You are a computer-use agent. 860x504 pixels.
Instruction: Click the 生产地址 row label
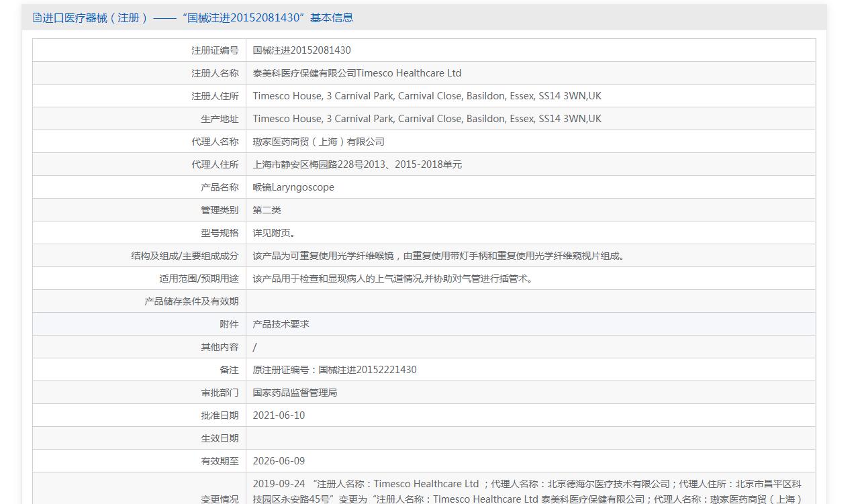(220, 119)
